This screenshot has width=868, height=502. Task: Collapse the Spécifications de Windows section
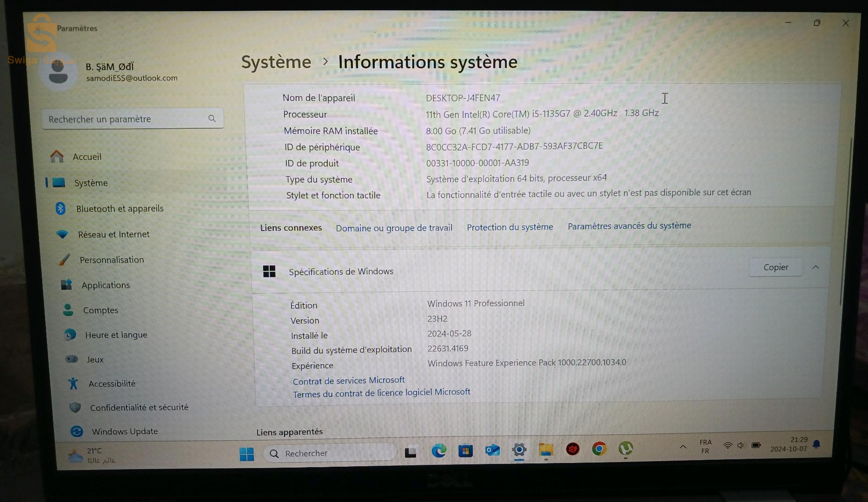point(815,267)
